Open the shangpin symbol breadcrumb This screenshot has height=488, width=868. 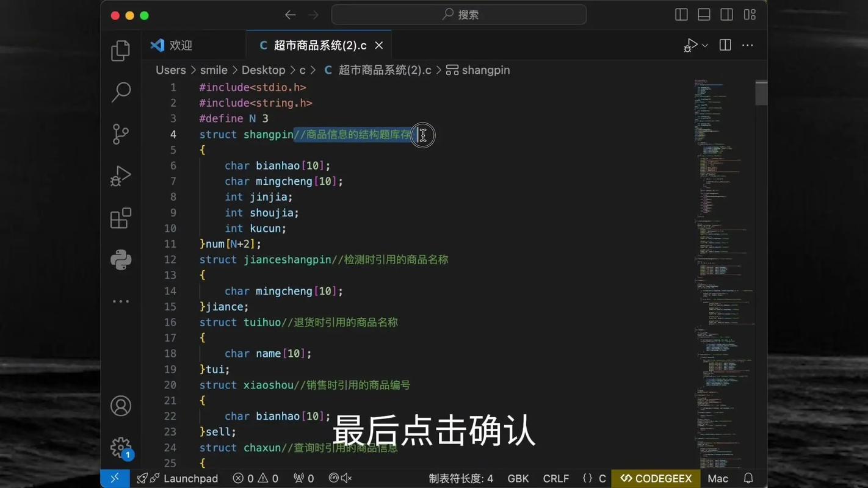coord(478,70)
